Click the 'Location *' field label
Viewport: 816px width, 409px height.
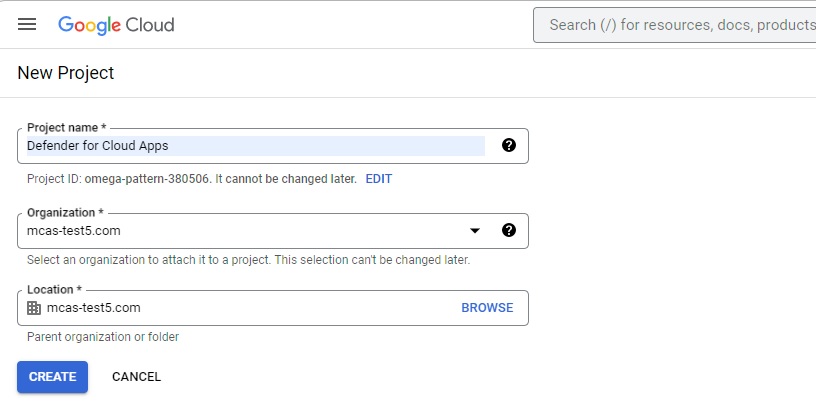54,290
